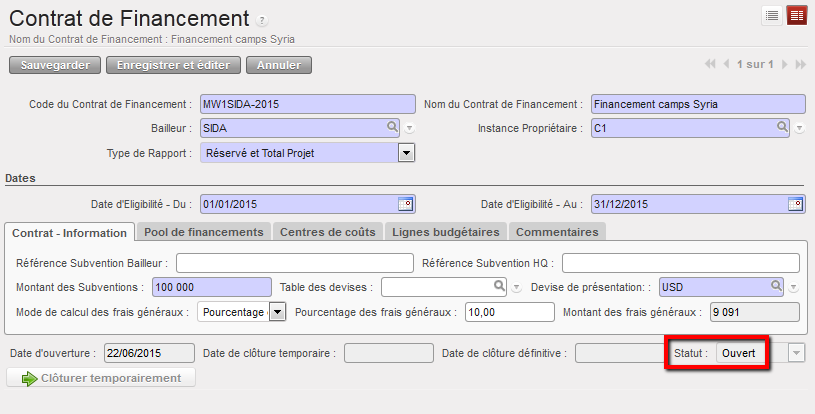Click the Sauvegarder button
The width and height of the screenshot is (815, 414).
[55, 65]
